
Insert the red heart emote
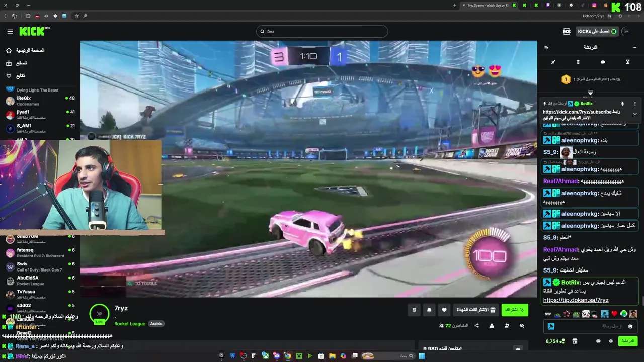(614, 314)
